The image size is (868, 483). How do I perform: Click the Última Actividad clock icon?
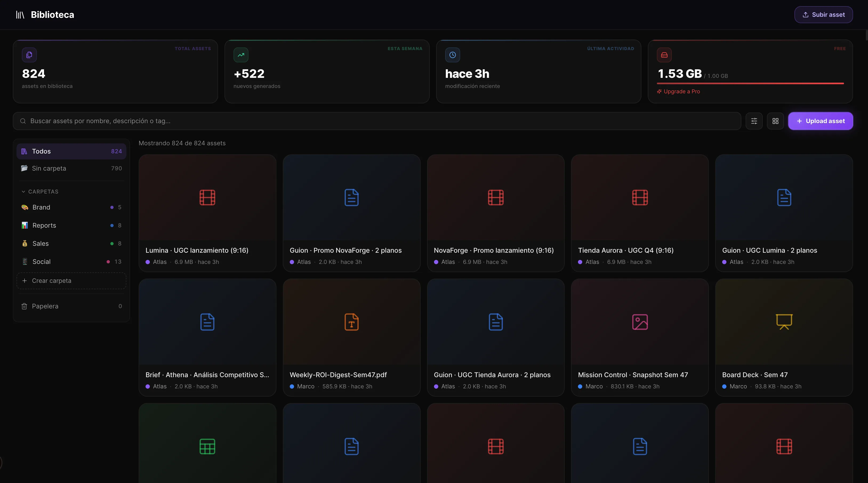pyautogui.click(x=453, y=55)
